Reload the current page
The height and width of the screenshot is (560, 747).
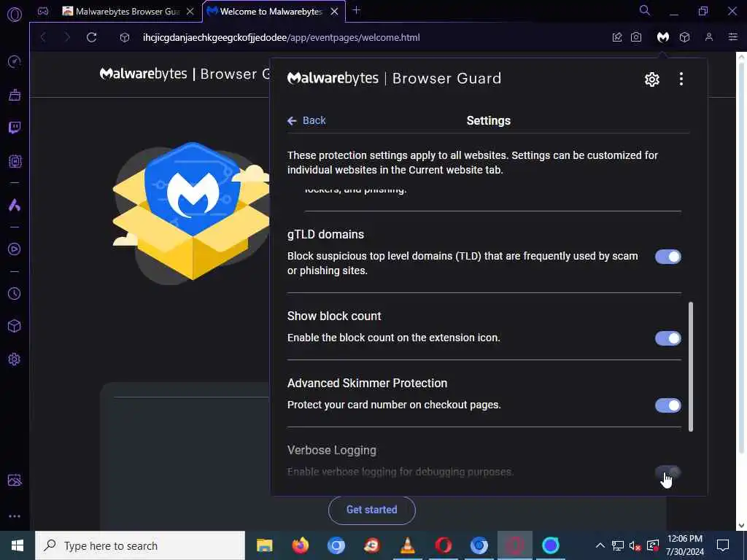pos(91,37)
